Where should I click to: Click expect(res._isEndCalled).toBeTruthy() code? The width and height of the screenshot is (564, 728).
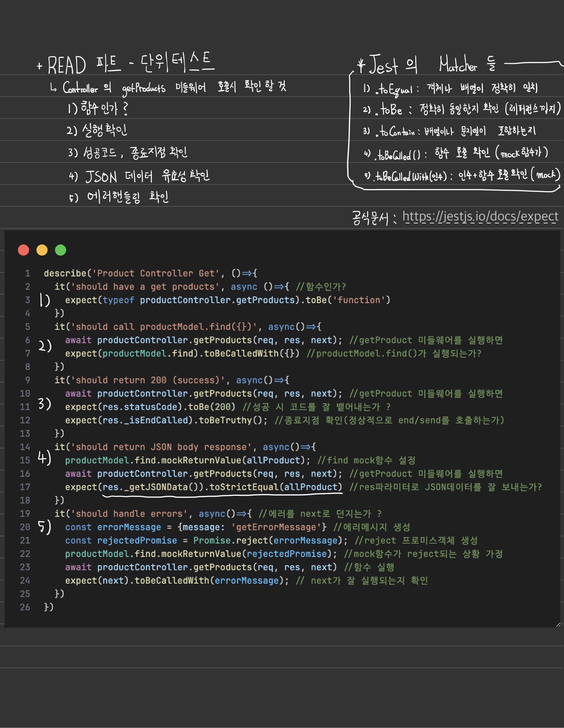coord(166,420)
